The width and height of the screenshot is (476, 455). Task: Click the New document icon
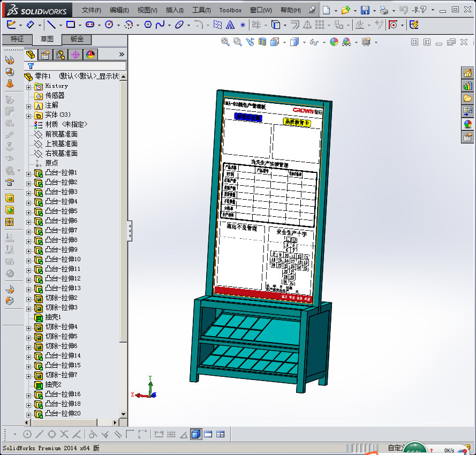coord(326,10)
